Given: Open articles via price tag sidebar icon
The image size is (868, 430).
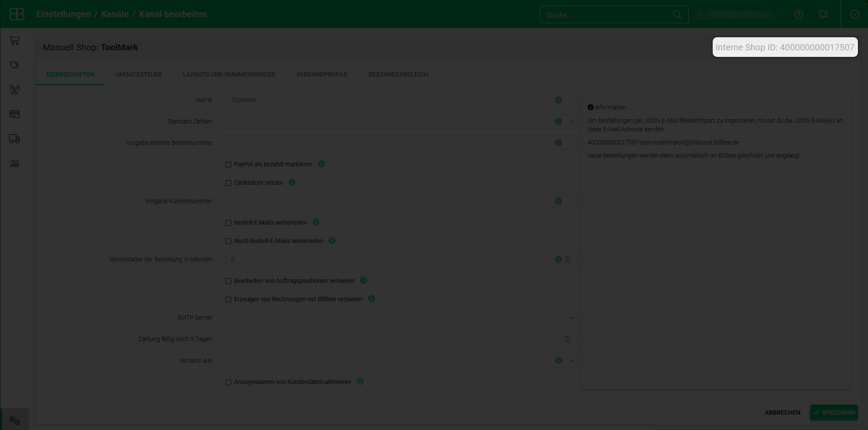Looking at the screenshot, I should coord(14,65).
